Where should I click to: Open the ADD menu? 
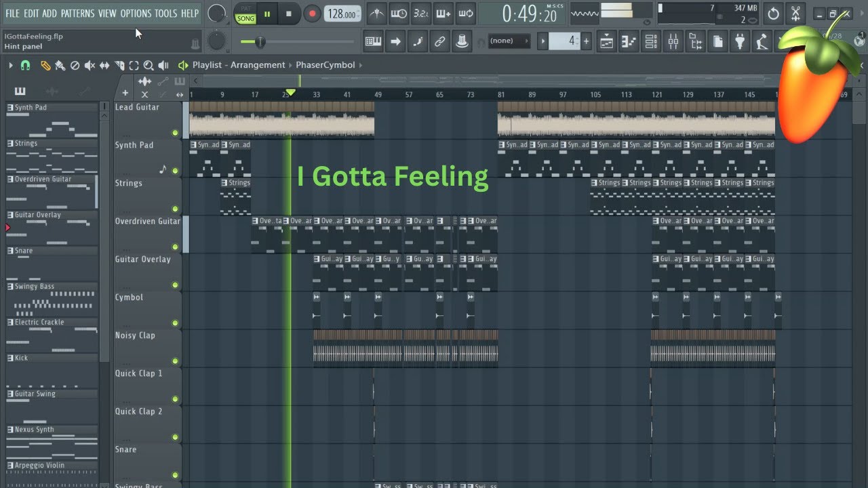pyautogui.click(x=50, y=14)
